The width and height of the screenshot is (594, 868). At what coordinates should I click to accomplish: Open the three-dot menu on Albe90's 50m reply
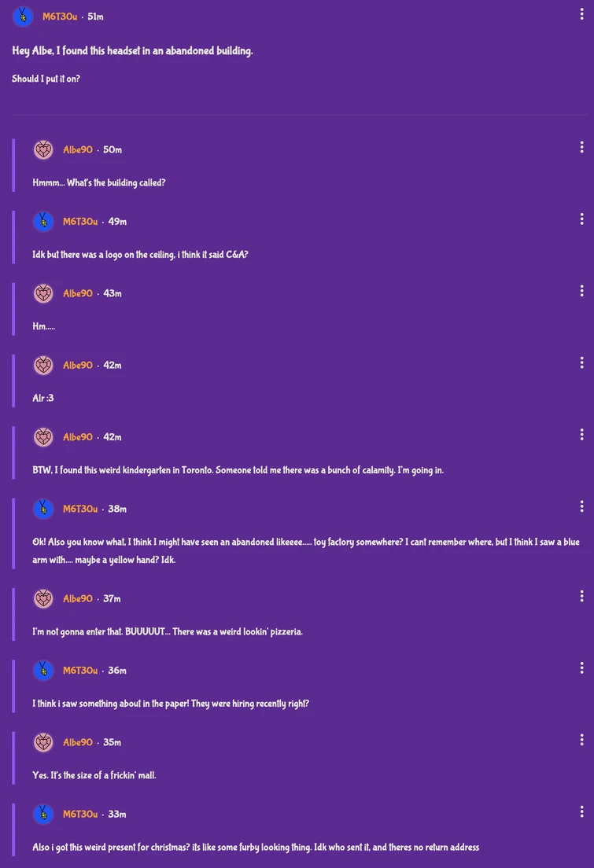[x=581, y=147]
